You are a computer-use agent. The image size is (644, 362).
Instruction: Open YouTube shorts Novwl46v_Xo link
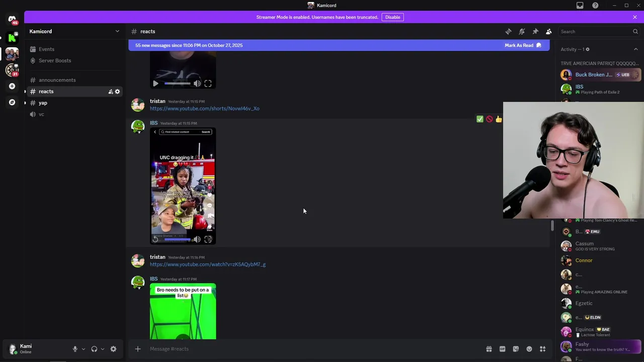click(204, 109)
